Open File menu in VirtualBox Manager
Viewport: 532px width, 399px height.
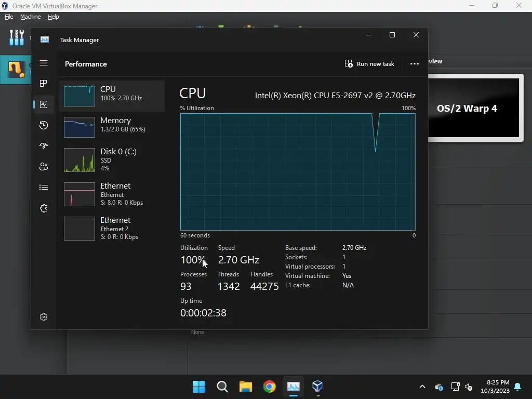[x=9, y=17]
